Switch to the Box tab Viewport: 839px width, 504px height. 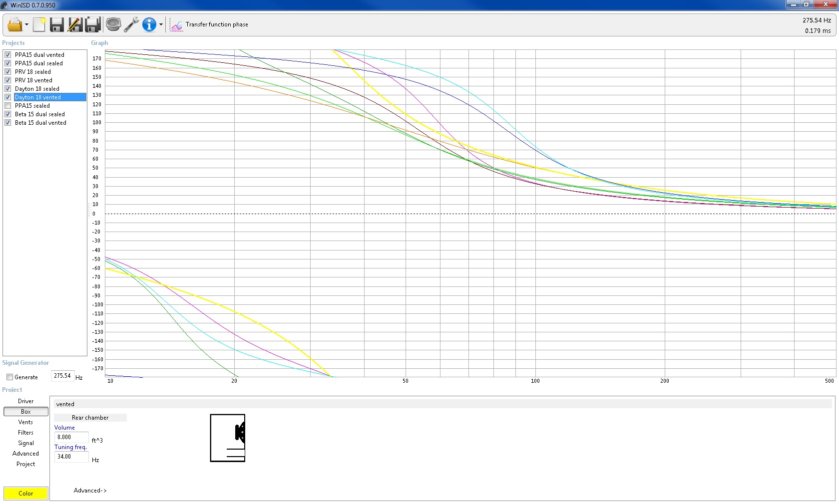[x=26, y=412]
